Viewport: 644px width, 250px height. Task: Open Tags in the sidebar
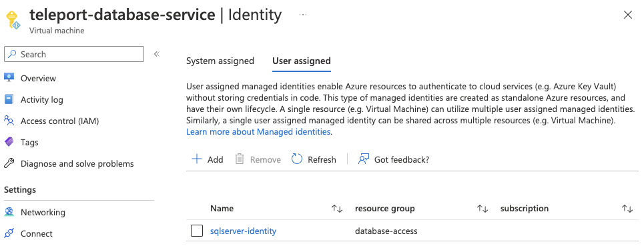tap(29, 143)
